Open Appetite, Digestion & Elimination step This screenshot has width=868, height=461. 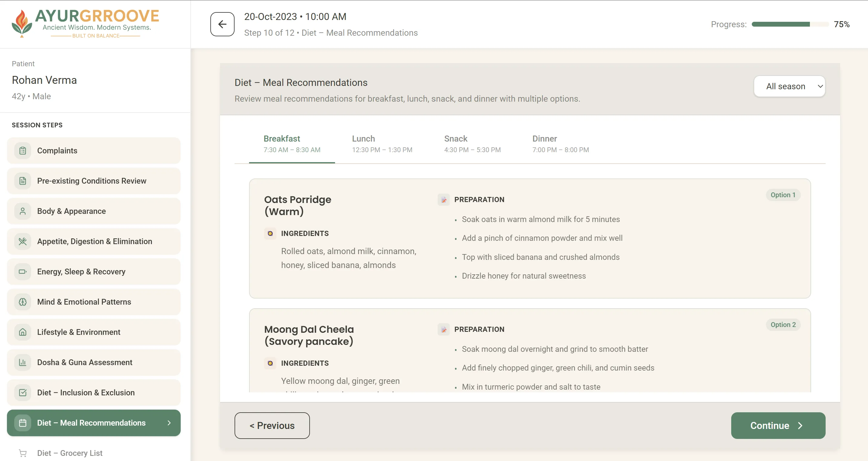click(94, 241)
